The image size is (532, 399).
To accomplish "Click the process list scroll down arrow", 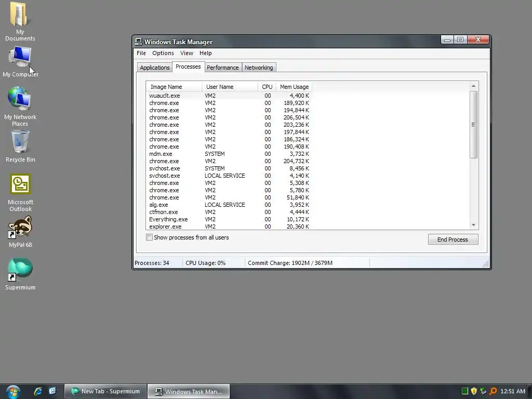I will (x=474, y=225).
